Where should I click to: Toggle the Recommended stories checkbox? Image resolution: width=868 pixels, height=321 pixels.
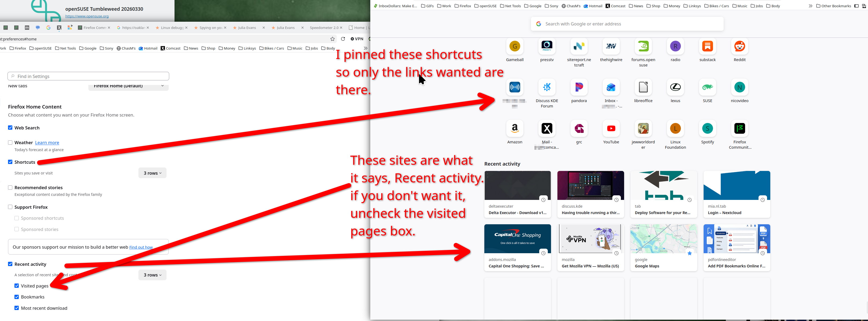10,188
